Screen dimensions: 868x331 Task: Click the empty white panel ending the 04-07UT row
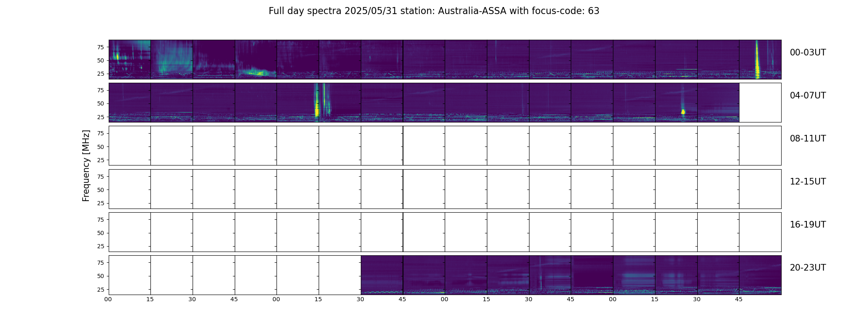(760, 103)
